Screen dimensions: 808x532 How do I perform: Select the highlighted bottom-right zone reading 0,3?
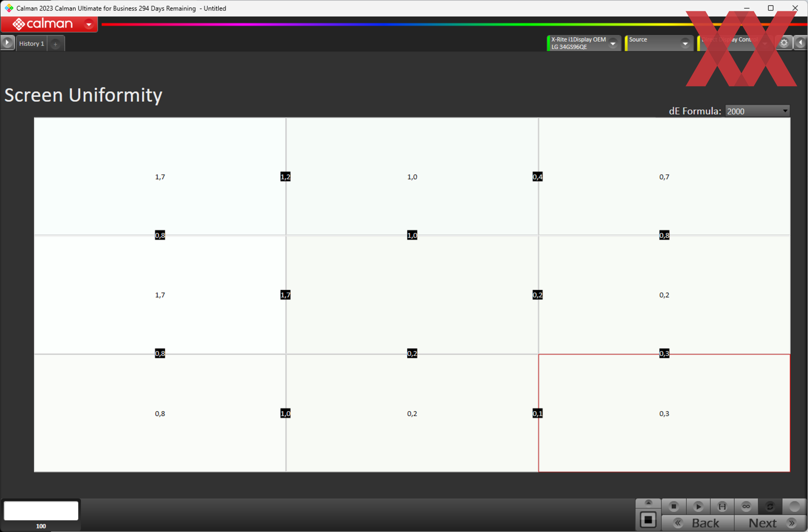coord(664,413)
